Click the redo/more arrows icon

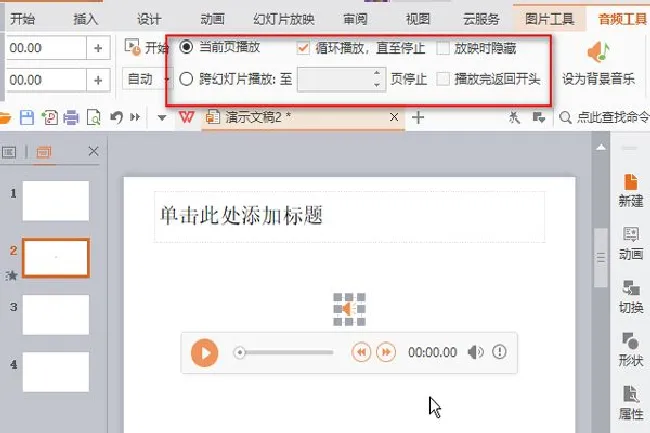(x=135, y=118)
